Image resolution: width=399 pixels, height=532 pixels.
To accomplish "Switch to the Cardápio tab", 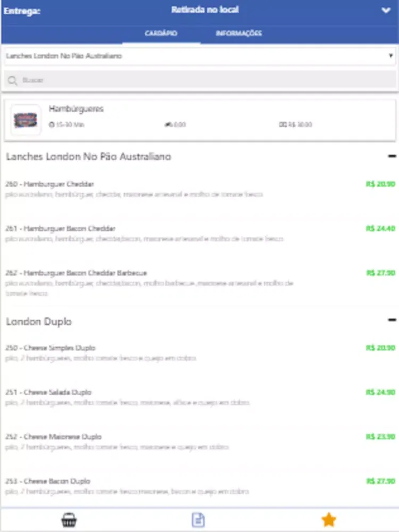I will 161,34.
